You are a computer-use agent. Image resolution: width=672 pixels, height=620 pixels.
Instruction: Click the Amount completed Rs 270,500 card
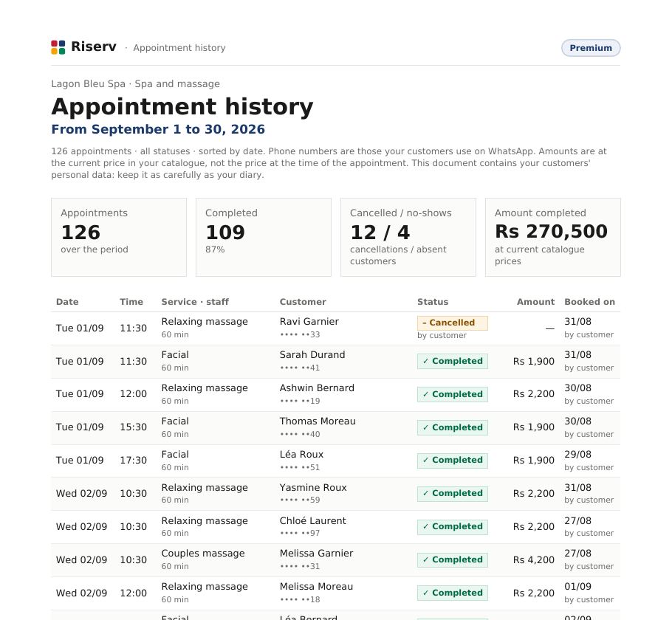(x=553, y=237)
